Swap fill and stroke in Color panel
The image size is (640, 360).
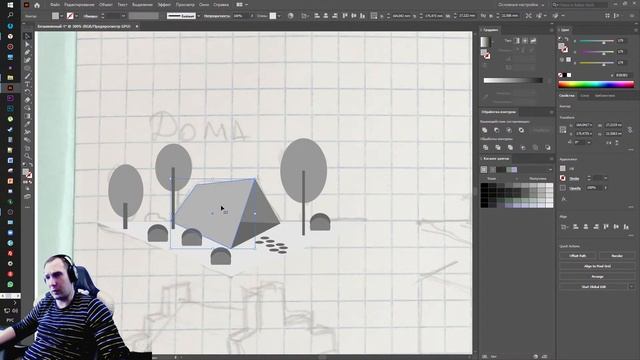click(567, 39)
